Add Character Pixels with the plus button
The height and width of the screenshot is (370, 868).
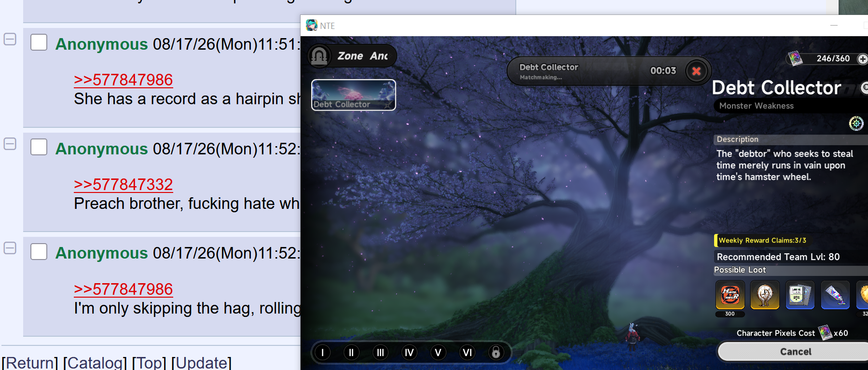coord(862,59)
